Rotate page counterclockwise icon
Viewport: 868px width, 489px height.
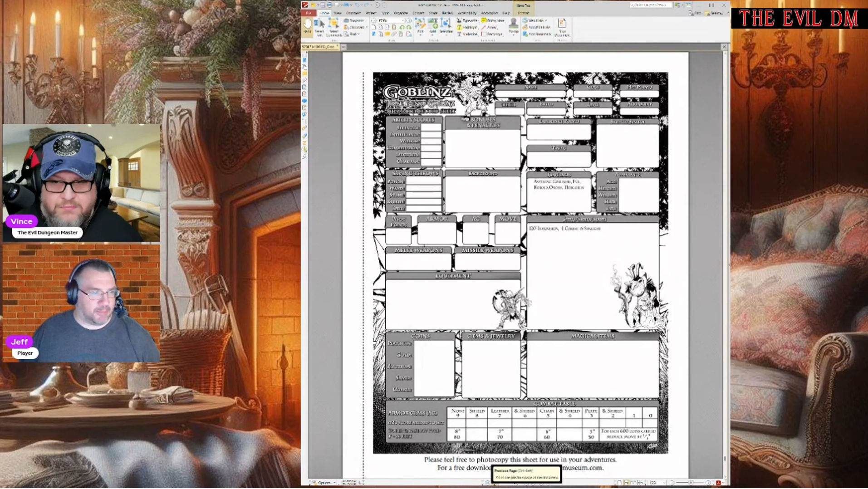tap(402, 28)
